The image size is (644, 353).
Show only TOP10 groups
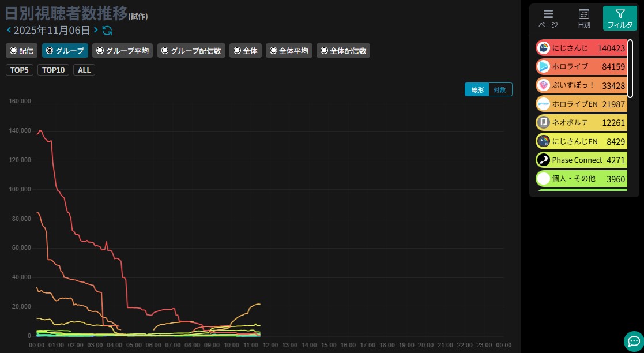point(54,70)
